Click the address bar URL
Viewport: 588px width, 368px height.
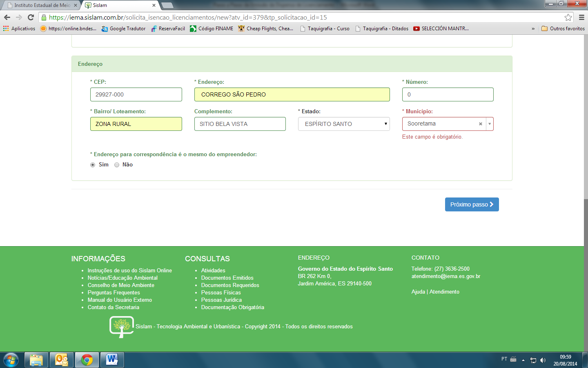188,17
